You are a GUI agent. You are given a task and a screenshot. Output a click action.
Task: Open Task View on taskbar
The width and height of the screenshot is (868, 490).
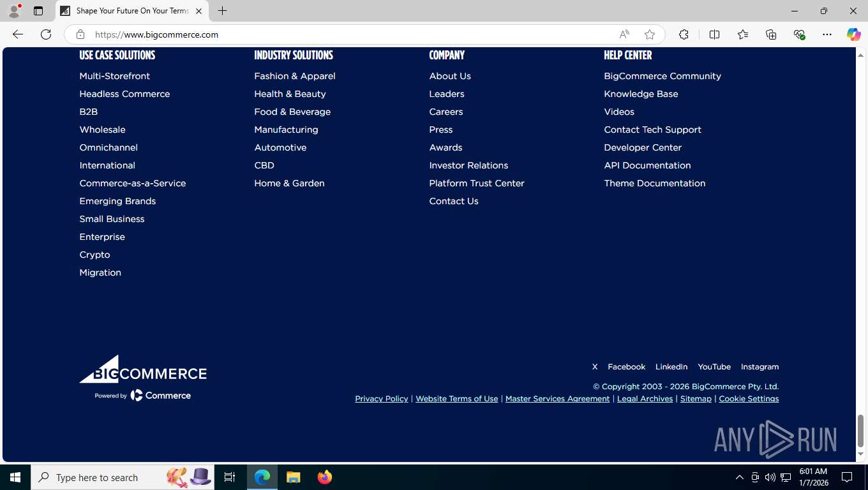click(230, 477)
